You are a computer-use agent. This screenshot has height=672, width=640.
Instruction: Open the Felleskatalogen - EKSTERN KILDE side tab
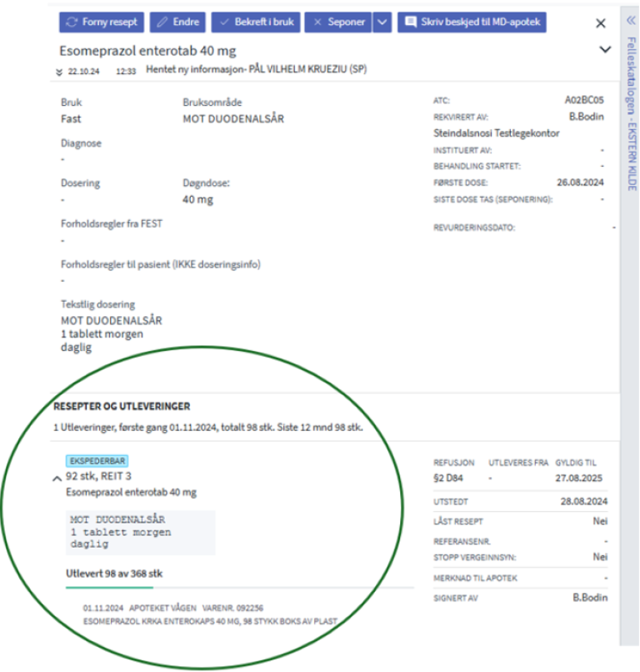click(x=631, y=117)
